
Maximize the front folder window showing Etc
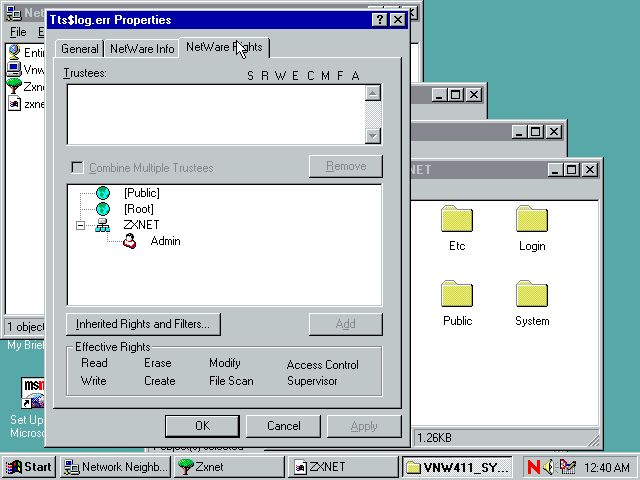[x=571, y=170]
